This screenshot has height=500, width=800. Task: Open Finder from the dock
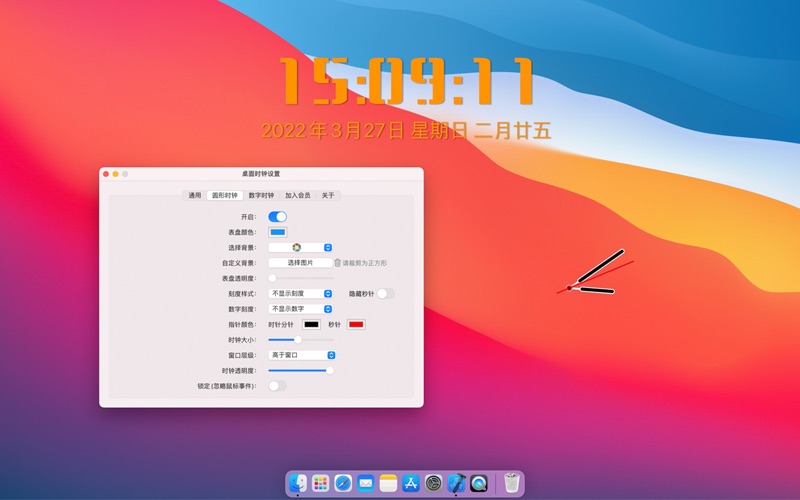pyautogui.click(x=298, y=483)
